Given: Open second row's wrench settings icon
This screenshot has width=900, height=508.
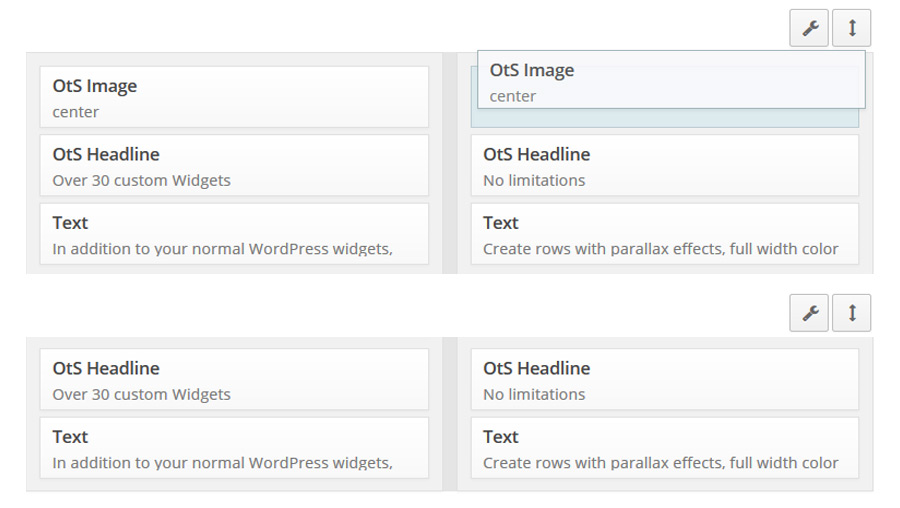Looking at the screenshot, I should (x=809, y=313).
